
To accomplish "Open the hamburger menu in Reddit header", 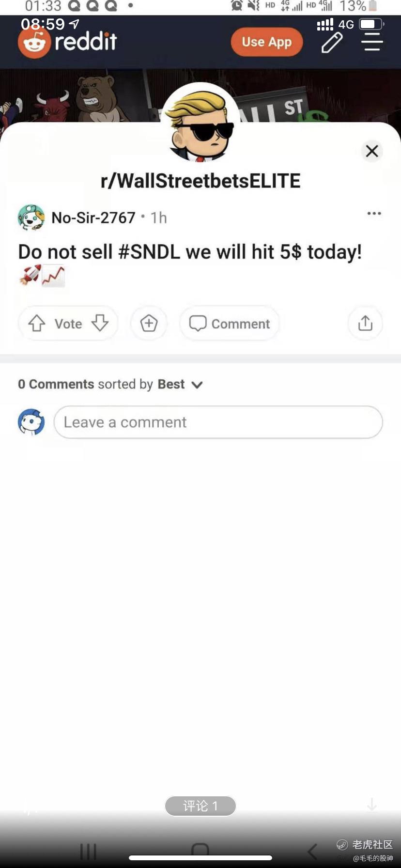I will (372, 43).
